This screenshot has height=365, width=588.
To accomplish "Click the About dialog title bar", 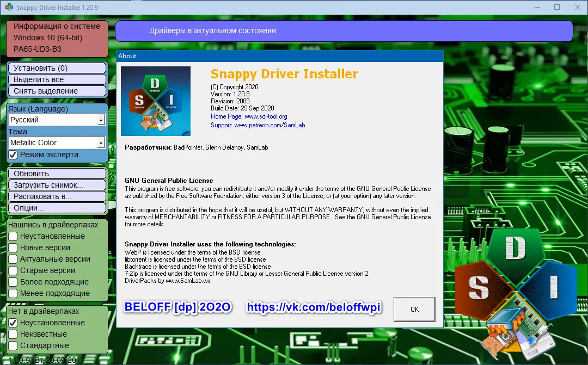I will click(x=280, y=56).
